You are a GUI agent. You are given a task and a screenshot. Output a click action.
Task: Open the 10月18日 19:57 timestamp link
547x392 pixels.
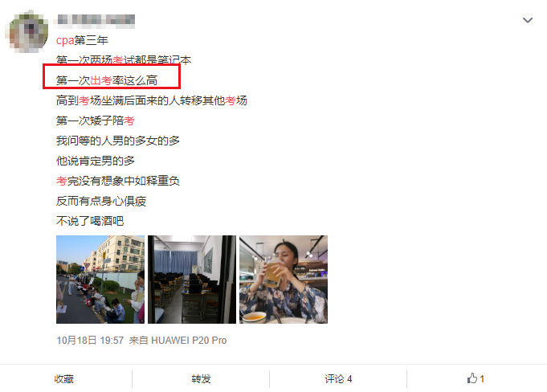(x=90, y=341)
